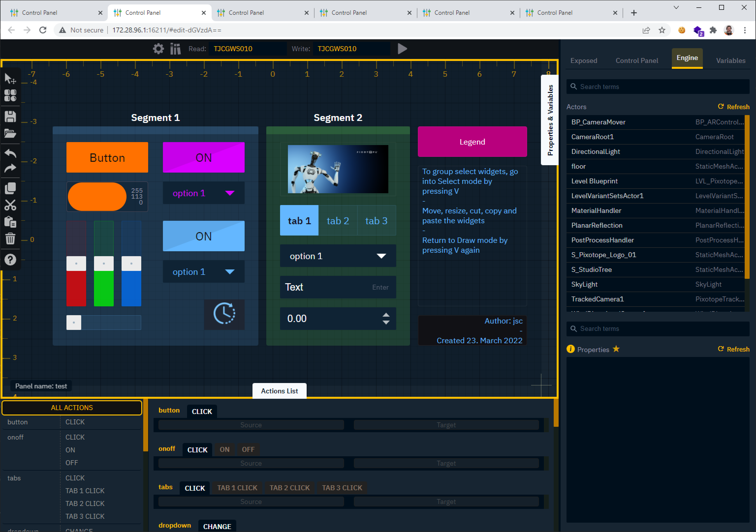The image size is (756, 532).
Task: Click the orange Button widget
Action: [107, 158]
